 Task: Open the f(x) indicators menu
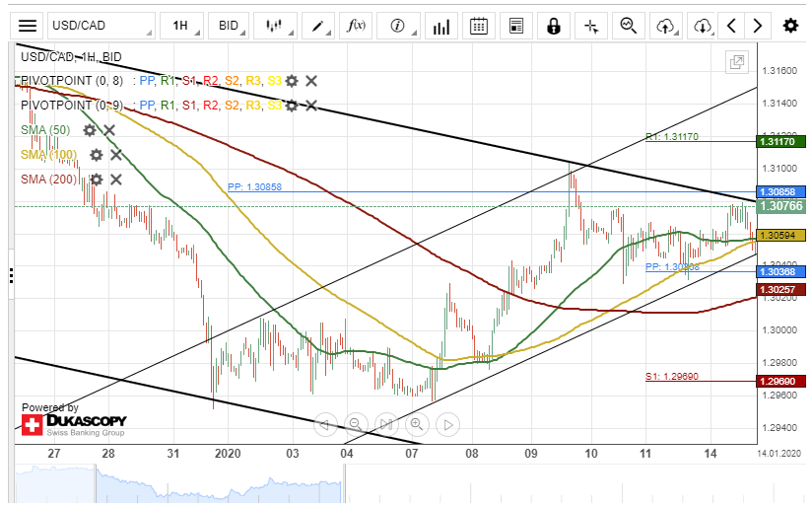click(356, 26)
